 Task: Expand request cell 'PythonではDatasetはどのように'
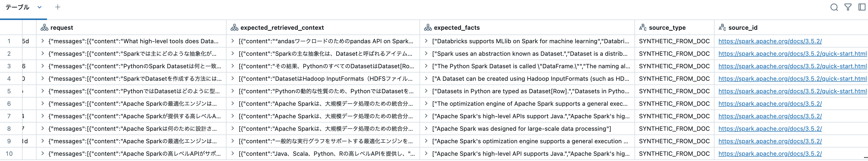coord(42,91)
